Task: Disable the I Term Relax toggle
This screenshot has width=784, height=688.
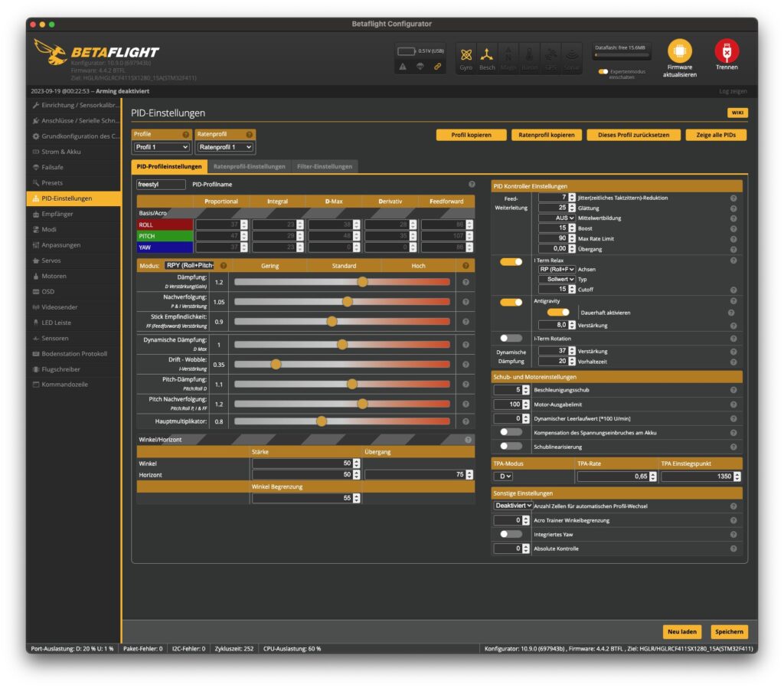Action: (x=511, y=262)
